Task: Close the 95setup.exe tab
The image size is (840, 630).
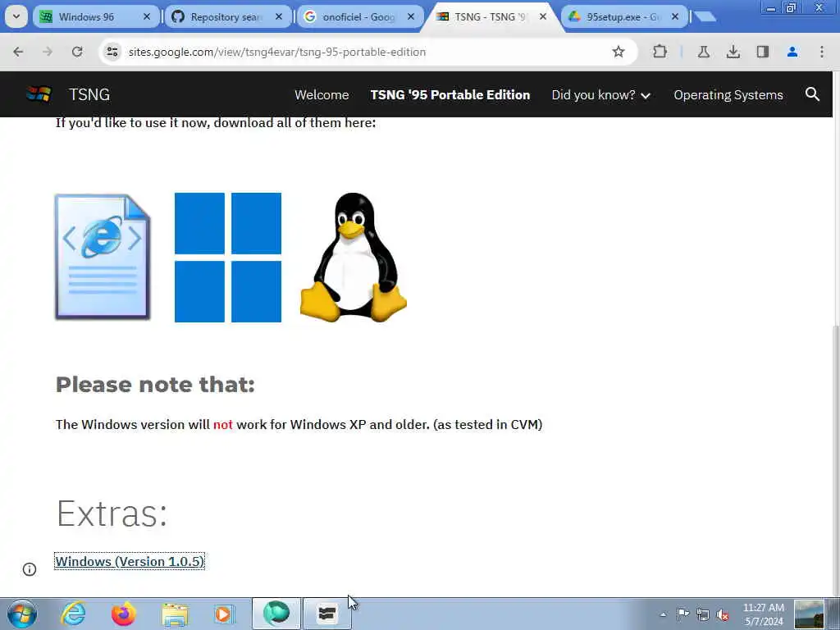Action: tap(675, 16)
